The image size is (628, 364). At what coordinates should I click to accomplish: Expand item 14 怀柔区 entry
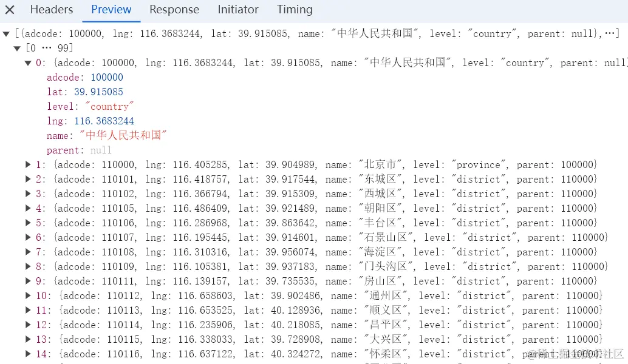[28, 354]
